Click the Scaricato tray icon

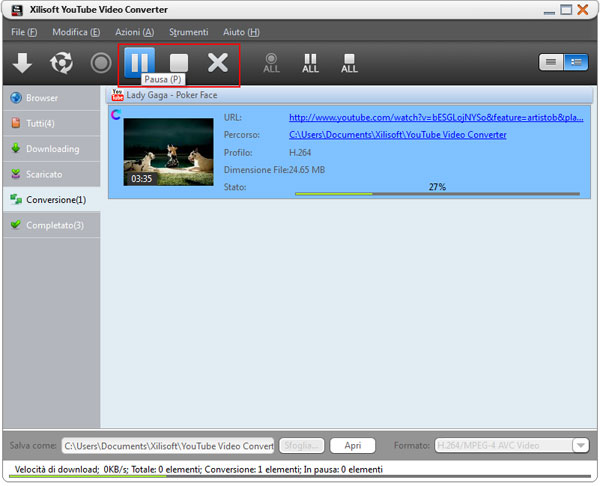click(16, 174)
